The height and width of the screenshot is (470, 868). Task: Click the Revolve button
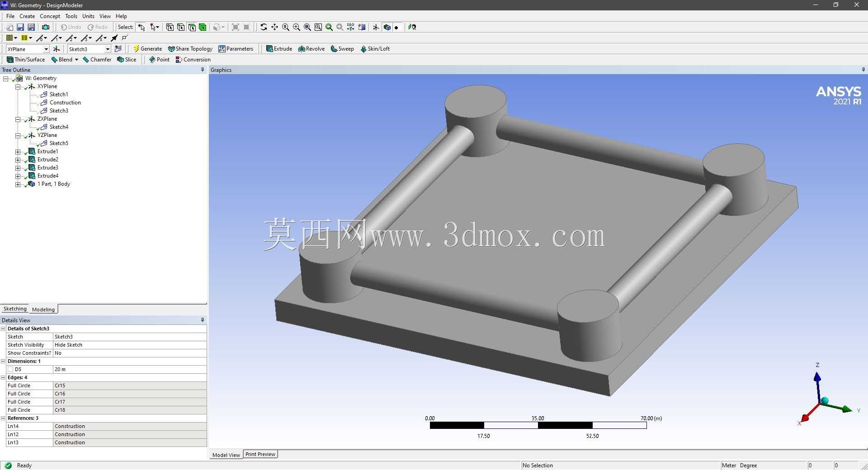(x=311, y=49)
